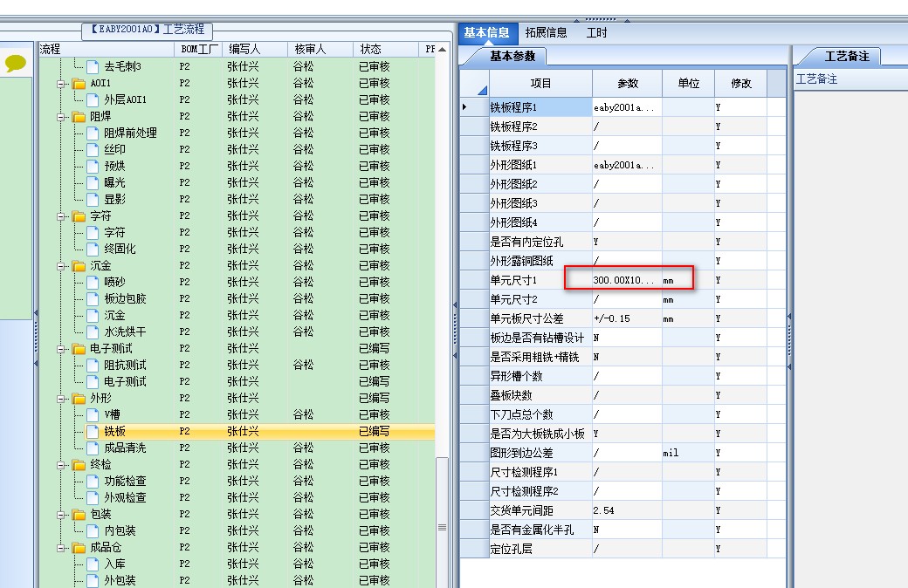908x588 pixels.
Task: Click the 项目 column header
Action: (x=540, y=84)
